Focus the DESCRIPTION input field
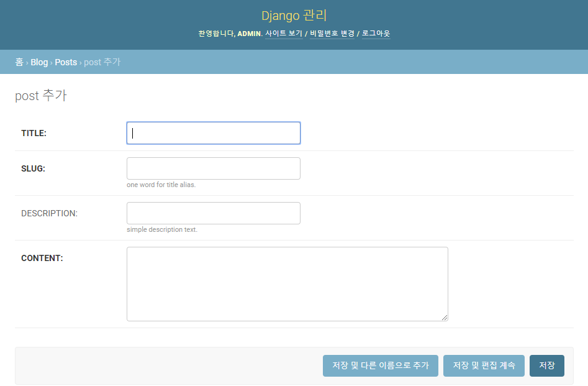Screen dimensions: 588x386 click(x=214, y=213)
